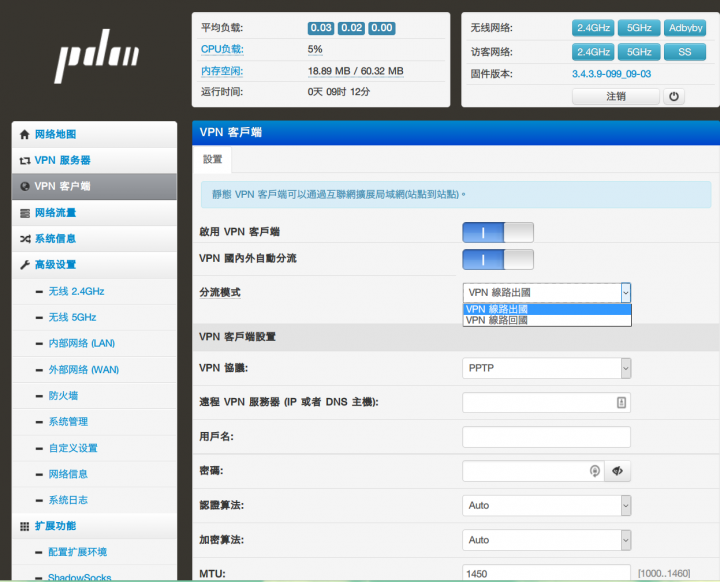This screenshot has width=720, height=582.
Task: Open 网络流量 in sidebar
Action: pos(94,213)
